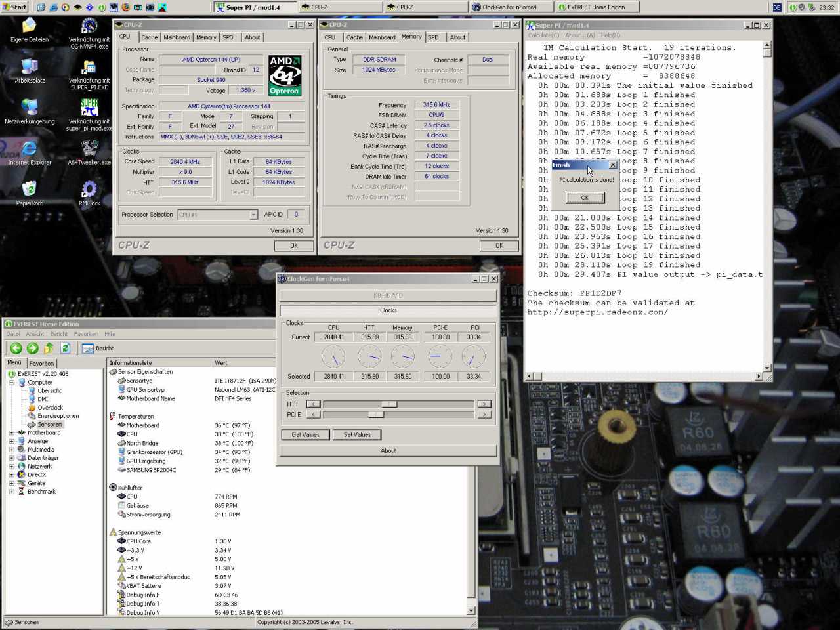Click Firefox icon in quick launch
The image size is (840, 630).
(x=125, y=7)
